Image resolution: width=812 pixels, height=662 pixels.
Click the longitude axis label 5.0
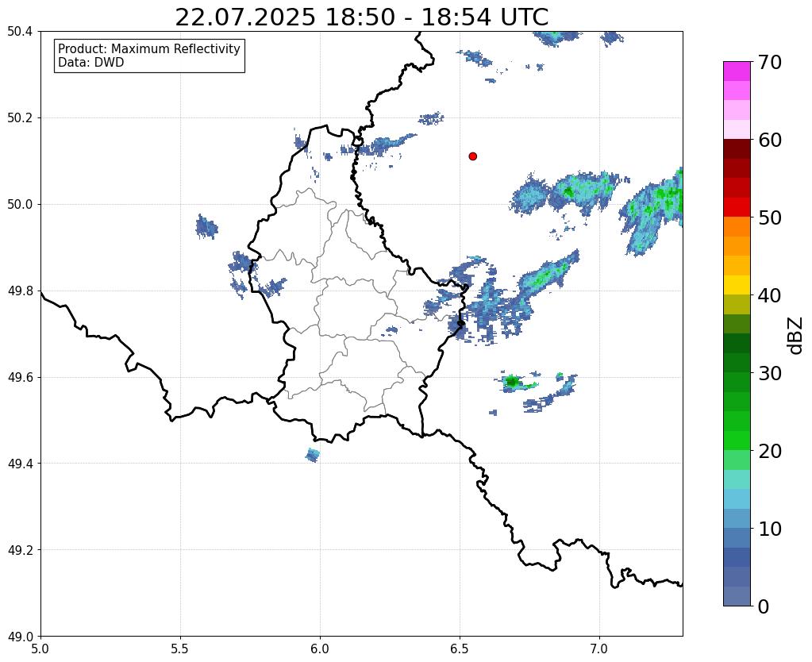tap(40, 649)
